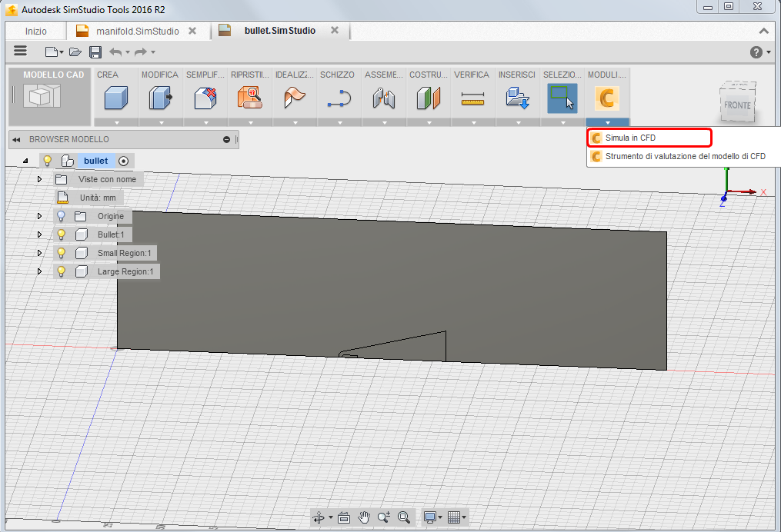Activate the SELEZIO... selection window tool

click(x=562, y=98)
